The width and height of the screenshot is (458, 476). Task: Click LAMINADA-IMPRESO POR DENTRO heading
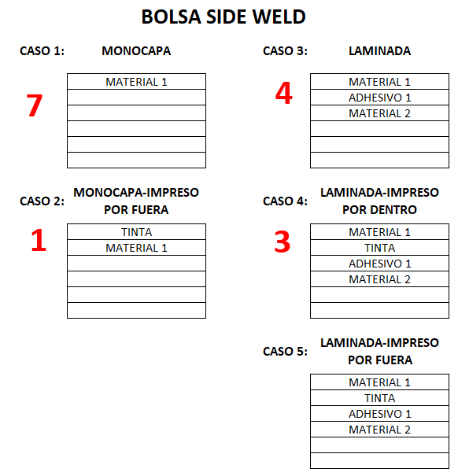point(379,201)
